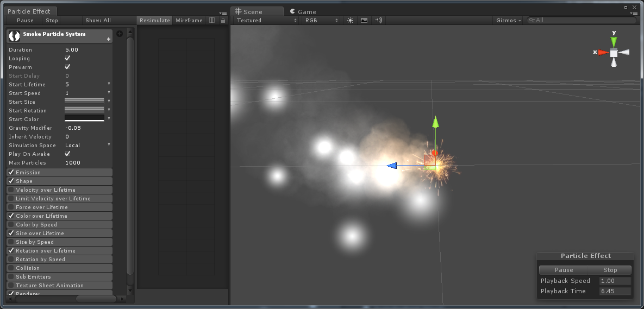Click the white right cone on orientation gizmo
Screen dimensions: 644x309
(624, 53)
